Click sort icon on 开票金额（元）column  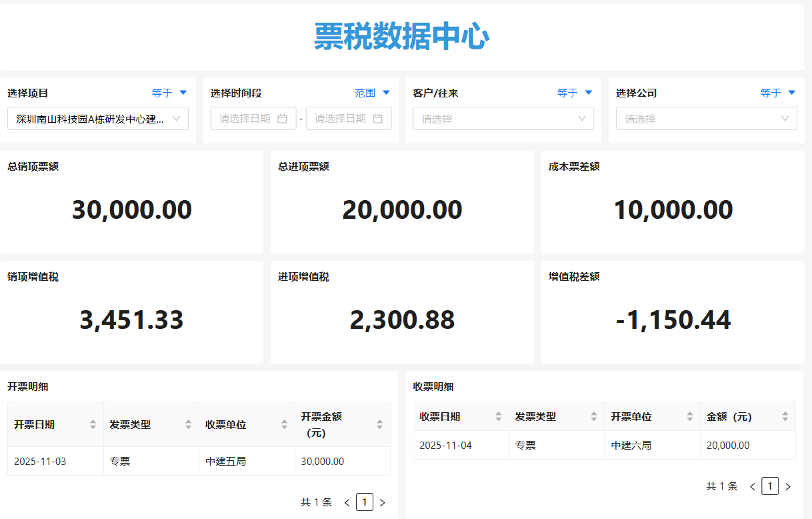click(379, 424)
